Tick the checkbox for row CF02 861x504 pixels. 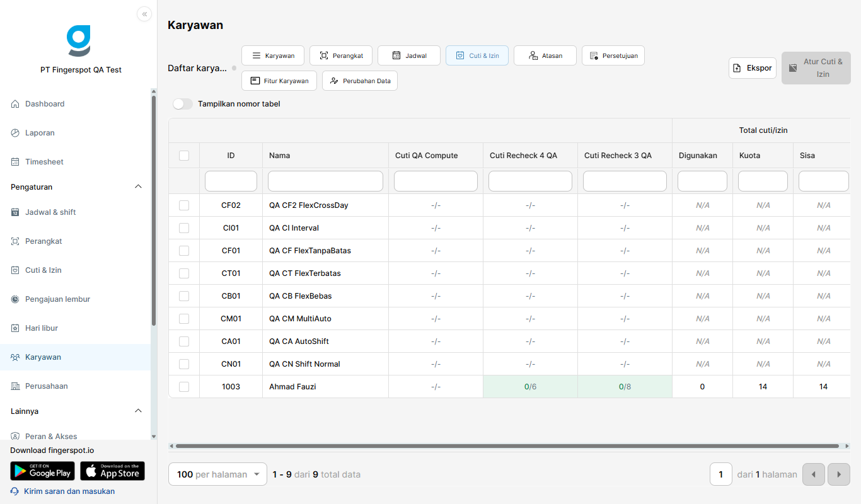click(184, 205)
